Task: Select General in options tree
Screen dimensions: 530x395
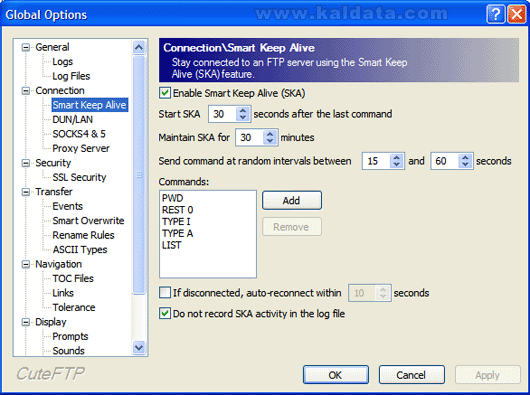Action: (52, 47)
